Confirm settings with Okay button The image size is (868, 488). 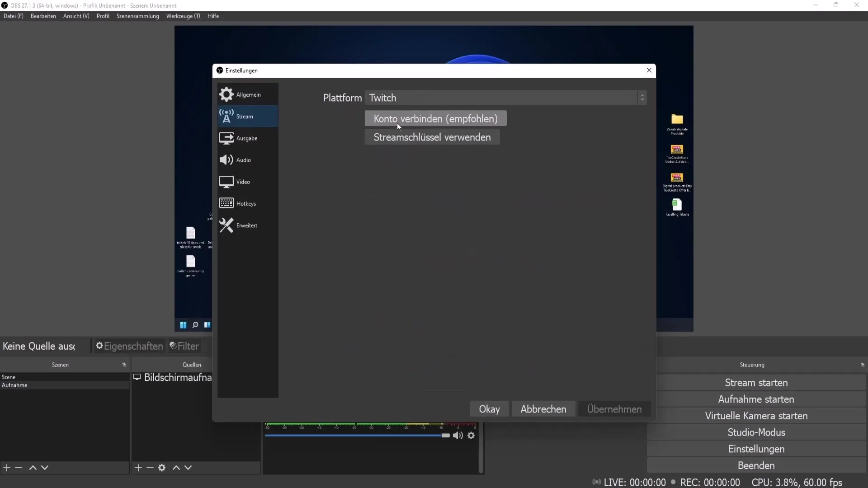click(x=489, y=409)
